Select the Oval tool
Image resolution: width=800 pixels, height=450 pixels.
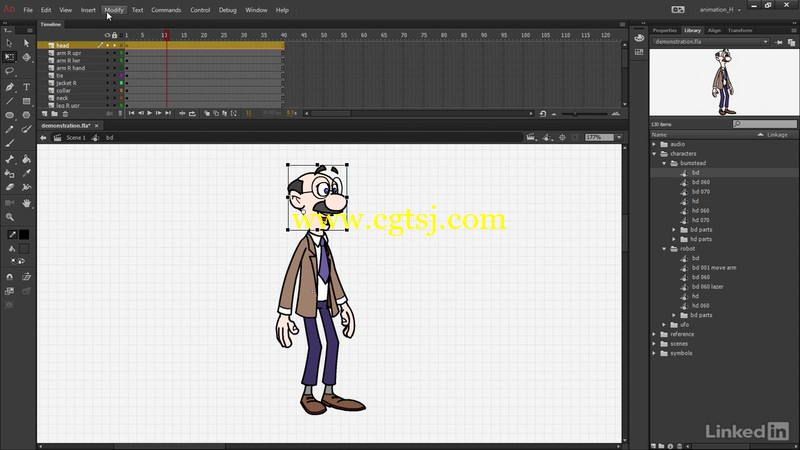(9, 115)
